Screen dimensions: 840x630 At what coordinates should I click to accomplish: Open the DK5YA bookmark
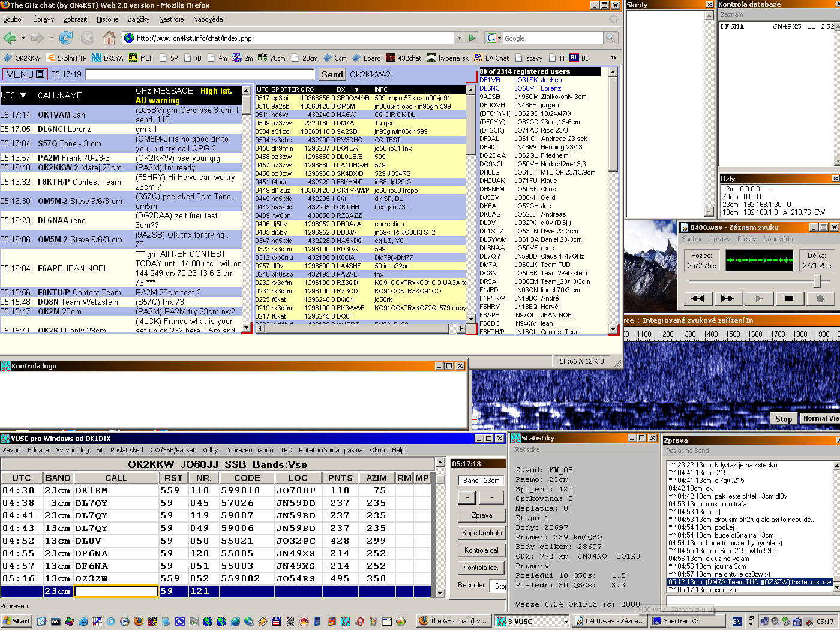point(107,58)
